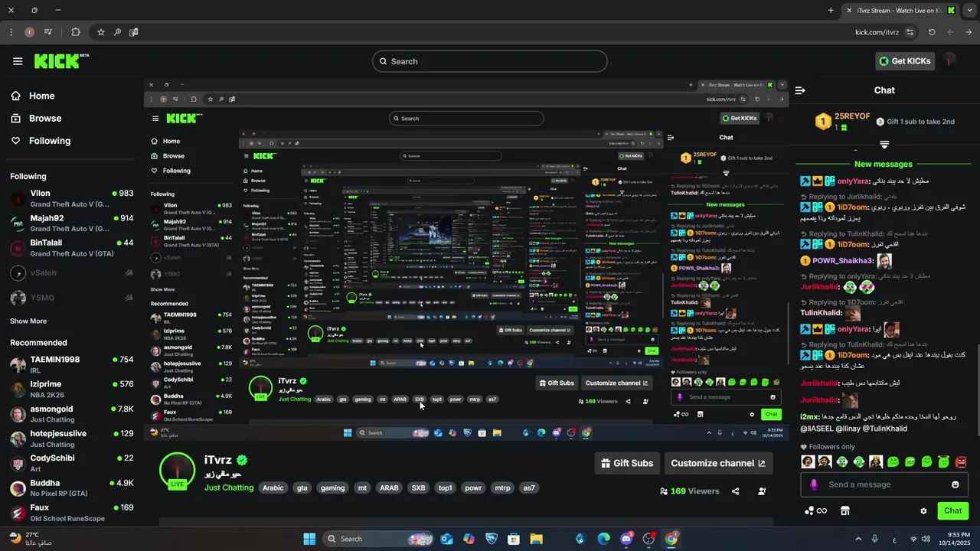Click the zoom magnifier icon in address bar
This screenshot has width=980, height=551.
pyautogui.click(x=117, y=32)
